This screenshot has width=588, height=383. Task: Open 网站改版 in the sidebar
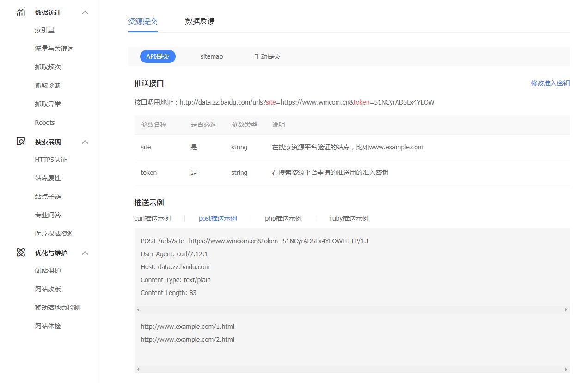point(48,289)
